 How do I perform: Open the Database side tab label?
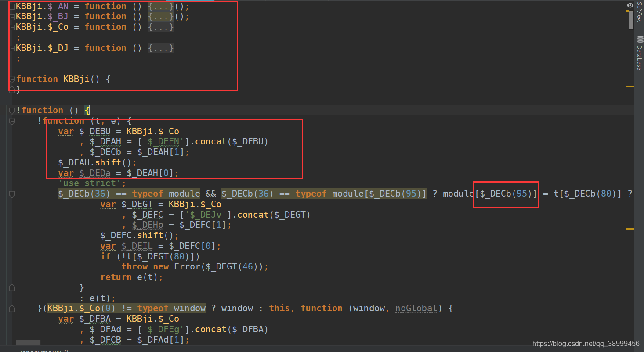pos(640,57)
